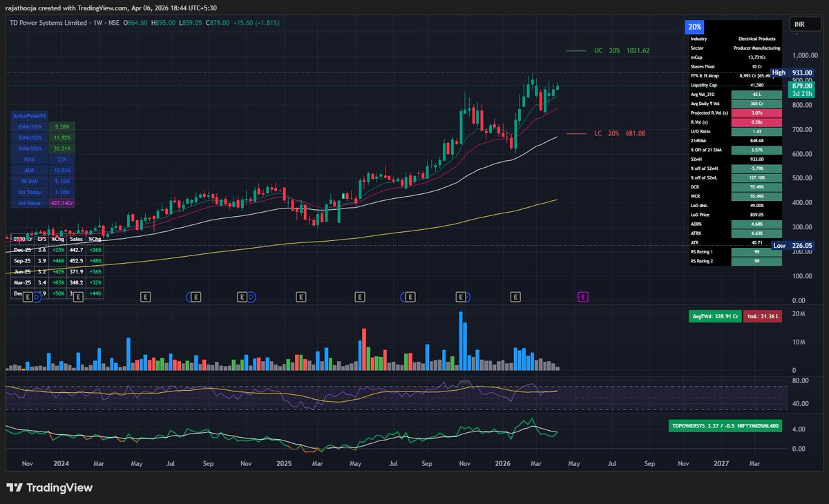This screenshot has height=504, width=829.
Task: Click the RS Rating 1 value 99
Action: (757, 252)
